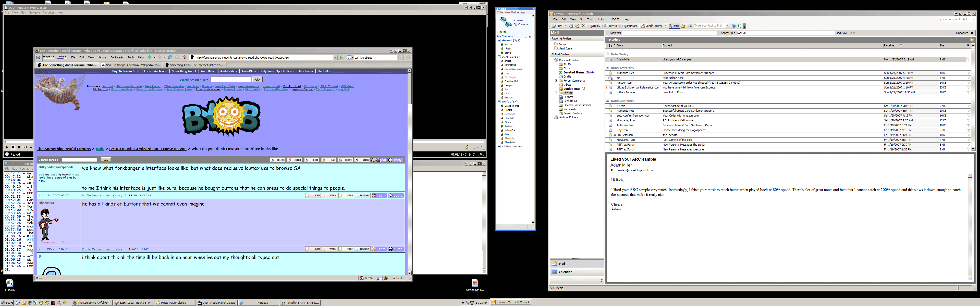The width and height of the screenshot is (980, 306).
Task: Open Bookmarks menu in Firefox
Action: (117, 57)
